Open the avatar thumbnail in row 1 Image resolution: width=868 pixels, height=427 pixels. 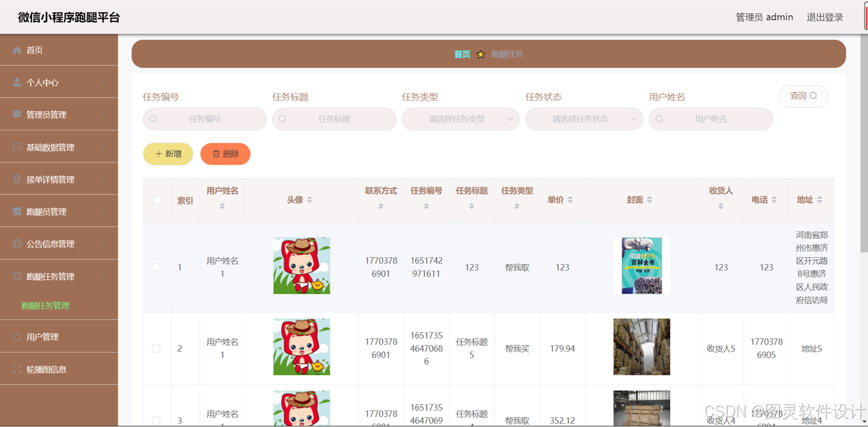click(302, 266)
